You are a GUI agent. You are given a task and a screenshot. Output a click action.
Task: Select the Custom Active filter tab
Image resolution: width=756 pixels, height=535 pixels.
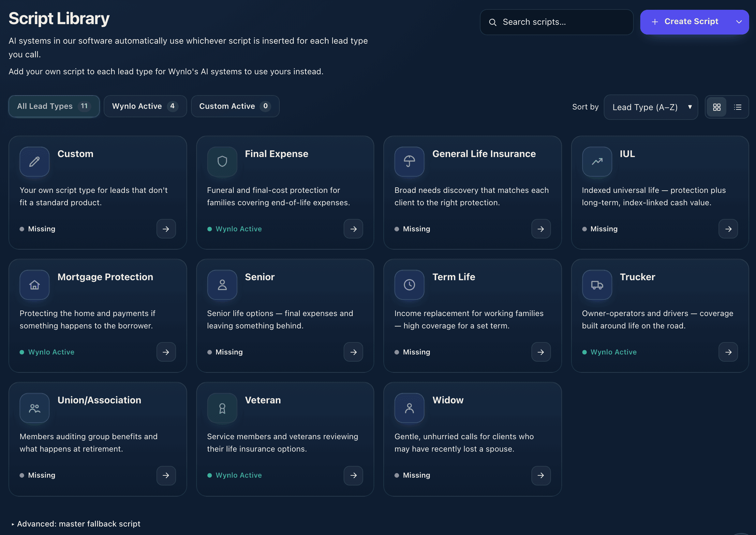[x=235, y=106]
